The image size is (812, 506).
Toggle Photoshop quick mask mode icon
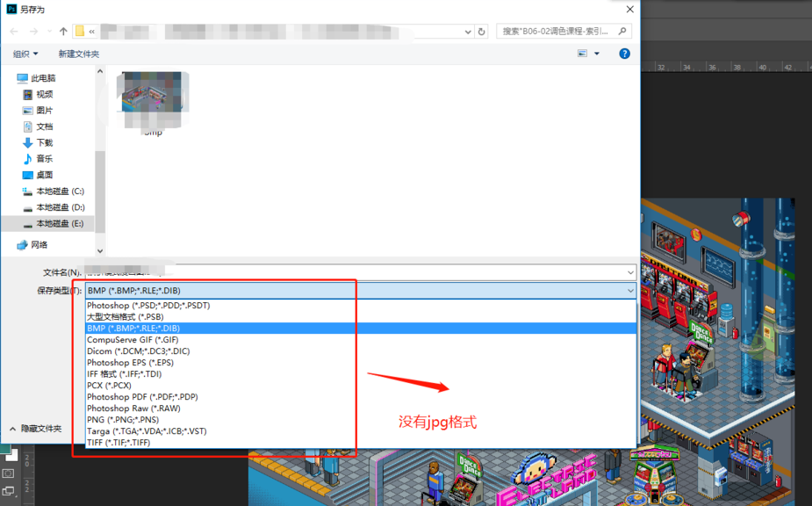pyautogui.click(x=8, y=473)
